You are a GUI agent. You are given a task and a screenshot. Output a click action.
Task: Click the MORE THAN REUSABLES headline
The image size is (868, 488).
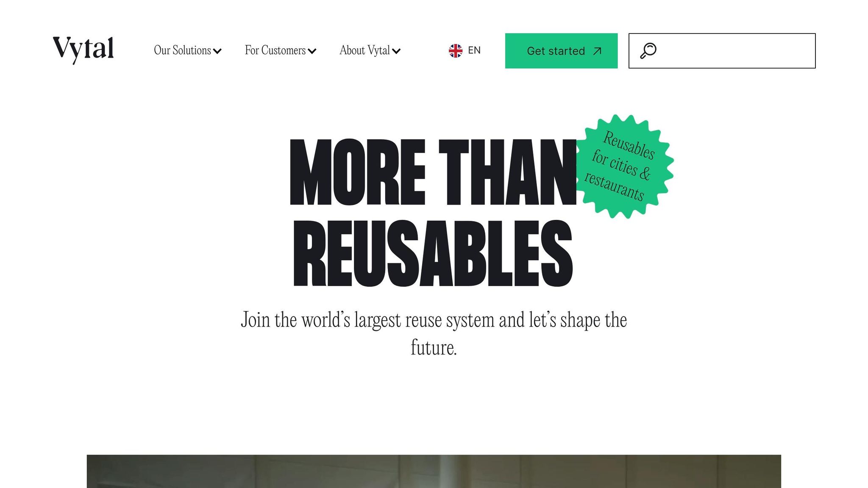click(433, 213)
